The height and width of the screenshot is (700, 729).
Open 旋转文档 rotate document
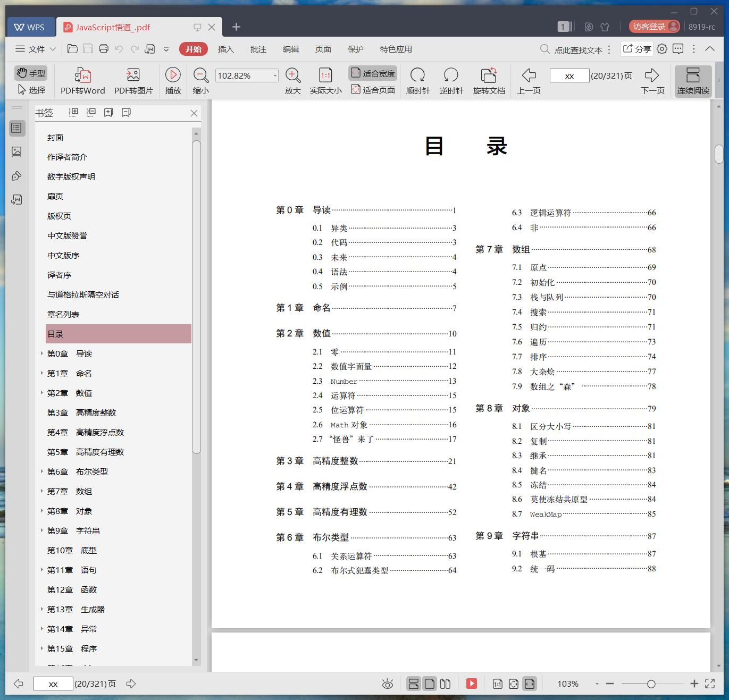(x=489, y=81)
